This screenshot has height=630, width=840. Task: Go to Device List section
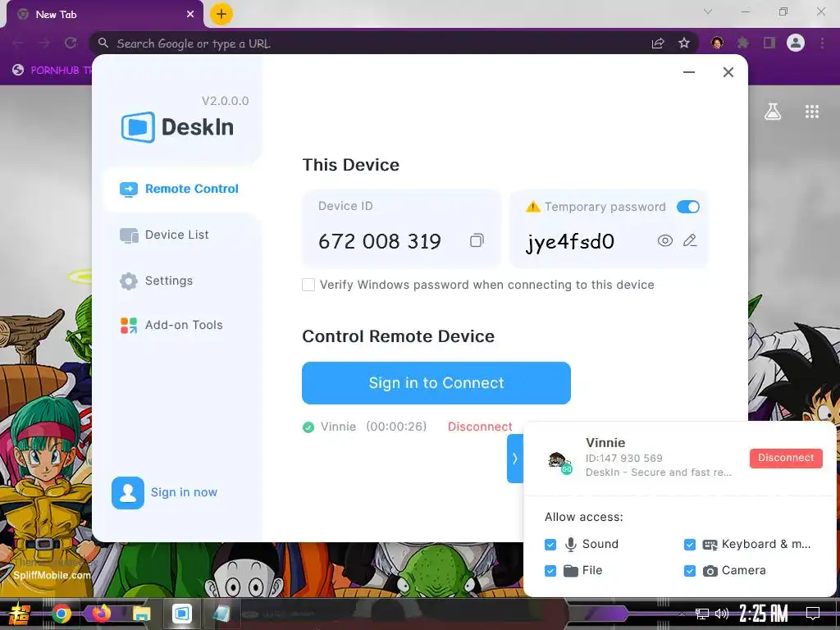pyautogui.click(x=164, y=235)
